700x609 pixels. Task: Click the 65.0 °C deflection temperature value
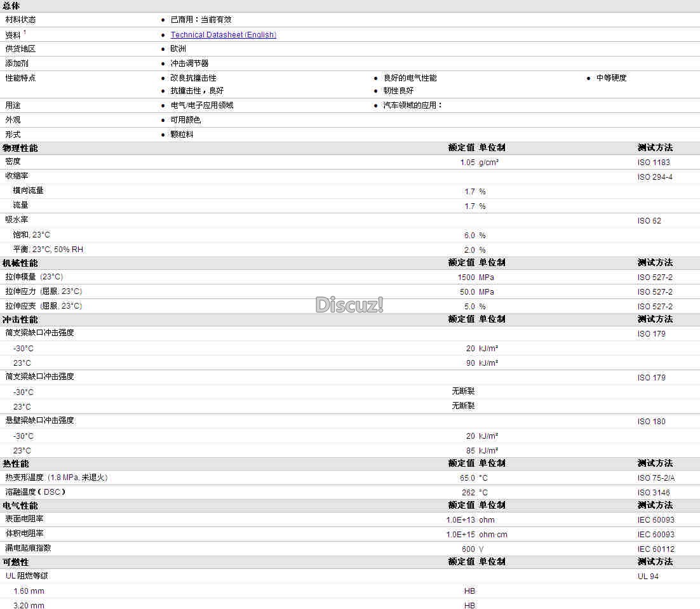[474, 478]
